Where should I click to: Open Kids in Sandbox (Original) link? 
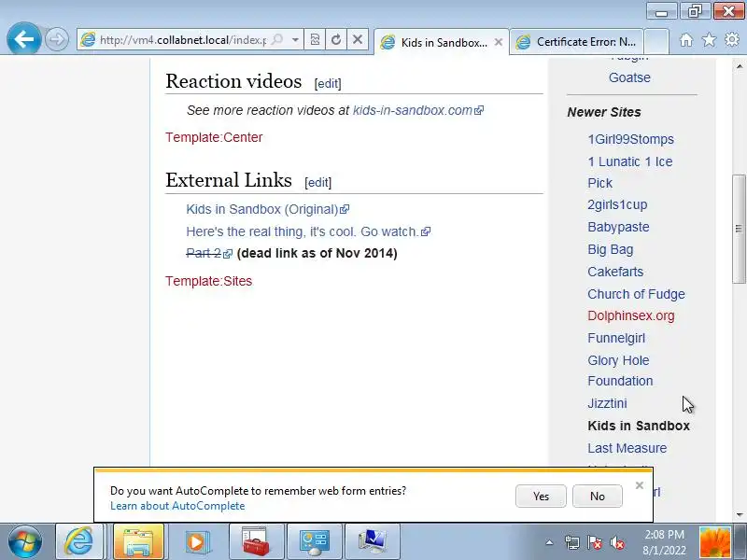267,209
